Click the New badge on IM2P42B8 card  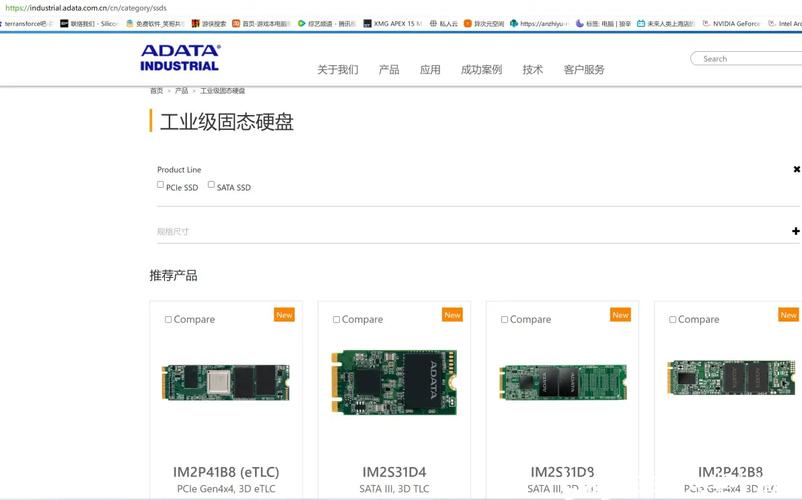(x=789, y=315)
